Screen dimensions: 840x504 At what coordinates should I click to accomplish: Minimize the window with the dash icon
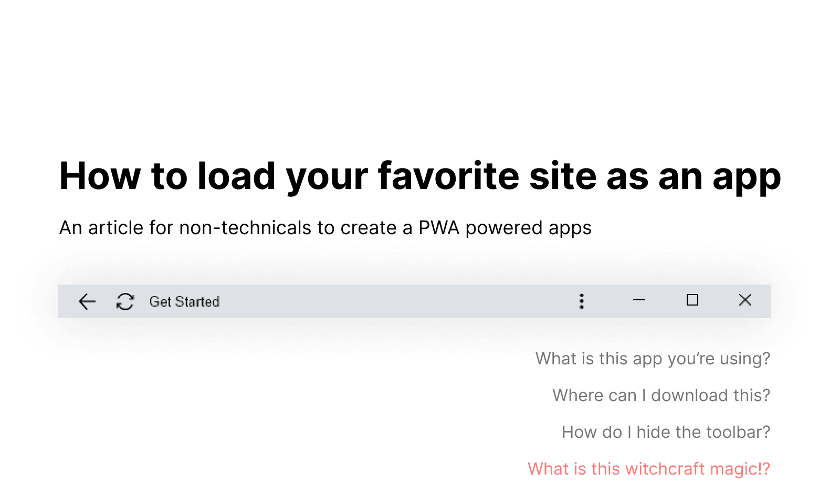click(638, 300)
